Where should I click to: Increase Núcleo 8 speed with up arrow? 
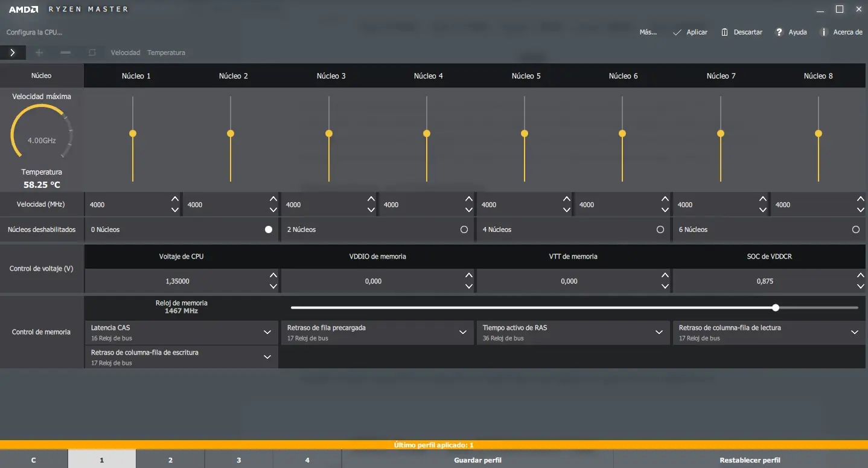click(861, 199)
